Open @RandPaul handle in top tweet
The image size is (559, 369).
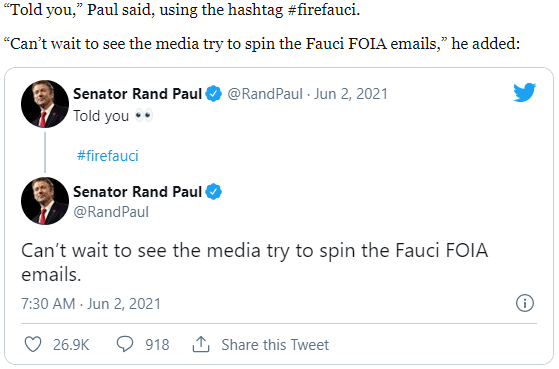coord(265,94)
